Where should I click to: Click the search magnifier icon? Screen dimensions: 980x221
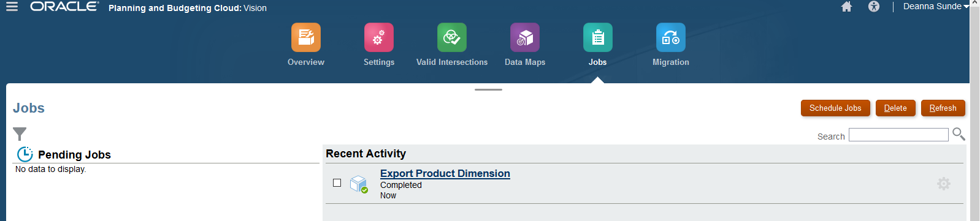(x=959, y=134)
